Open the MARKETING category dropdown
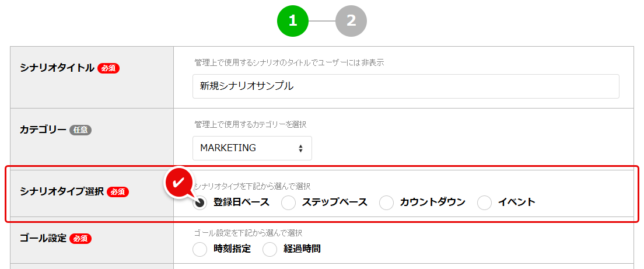This screenshot has height=269, width=644. [x=252, y=148]
